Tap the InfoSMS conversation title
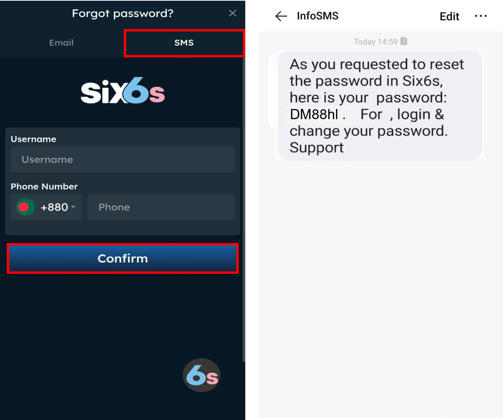 point(318,16)
